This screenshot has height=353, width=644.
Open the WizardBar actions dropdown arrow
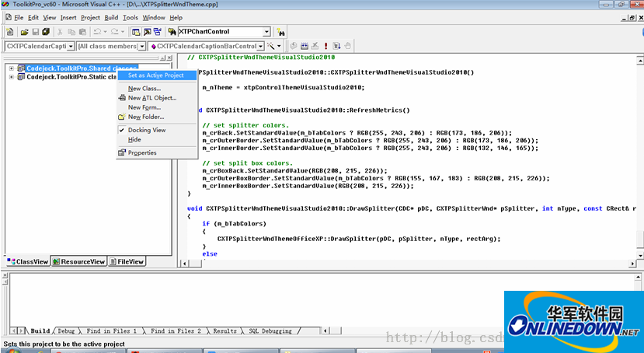coord(280,46)
